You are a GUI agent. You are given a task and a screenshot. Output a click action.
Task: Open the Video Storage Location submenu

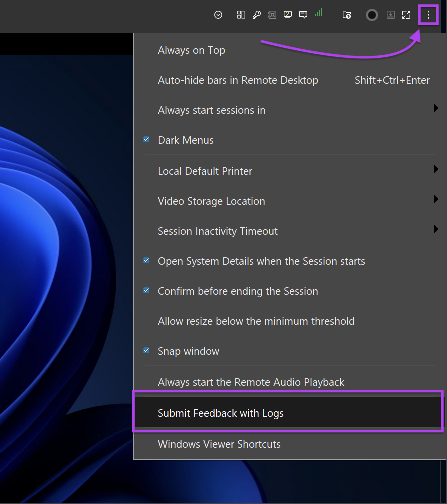211,201
